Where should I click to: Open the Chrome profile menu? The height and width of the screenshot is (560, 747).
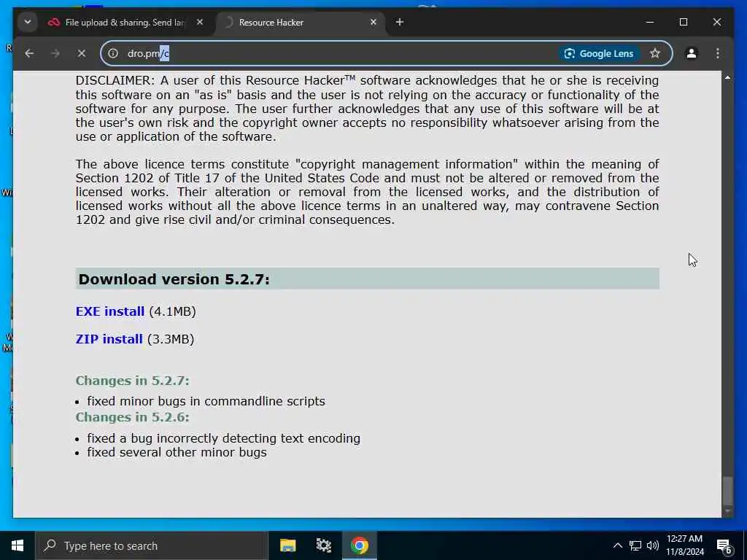point(692,53)
